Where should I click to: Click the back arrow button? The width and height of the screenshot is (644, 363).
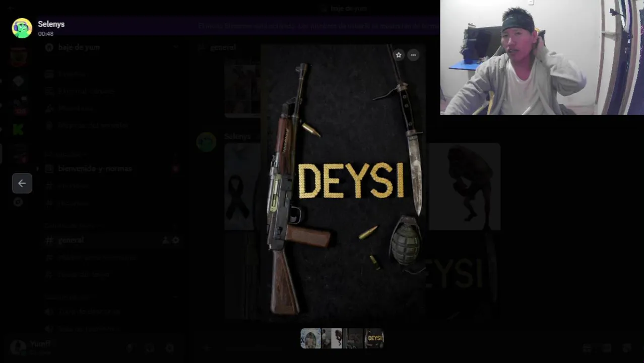(22, 184)
